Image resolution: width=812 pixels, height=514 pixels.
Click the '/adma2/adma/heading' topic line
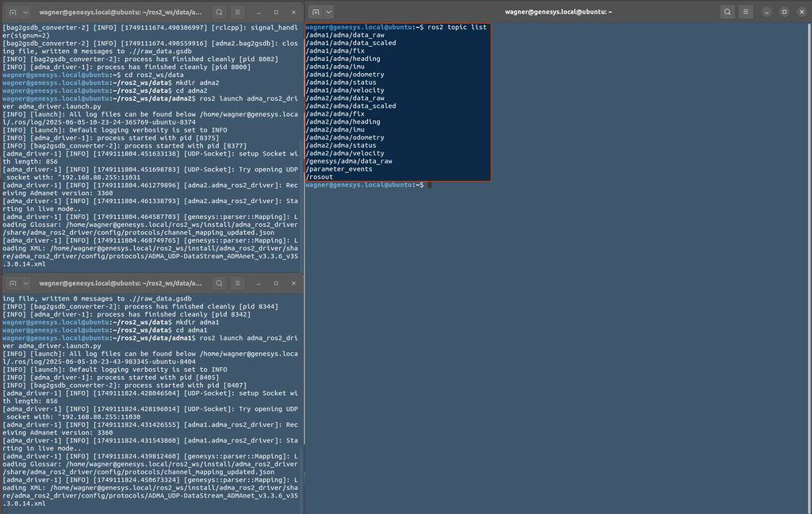tap(343, 122)
